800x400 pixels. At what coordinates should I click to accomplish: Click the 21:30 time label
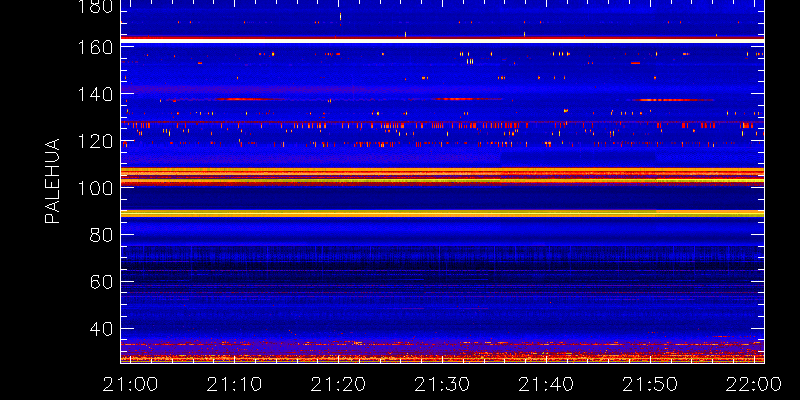pyautogui.click(x=441, y=384)
